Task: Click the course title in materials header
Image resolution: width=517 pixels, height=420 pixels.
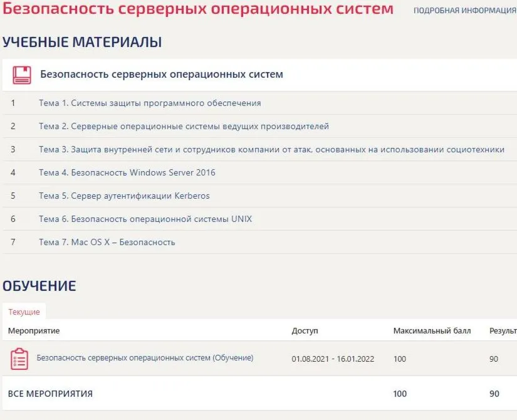Action: tap(162, 74)
